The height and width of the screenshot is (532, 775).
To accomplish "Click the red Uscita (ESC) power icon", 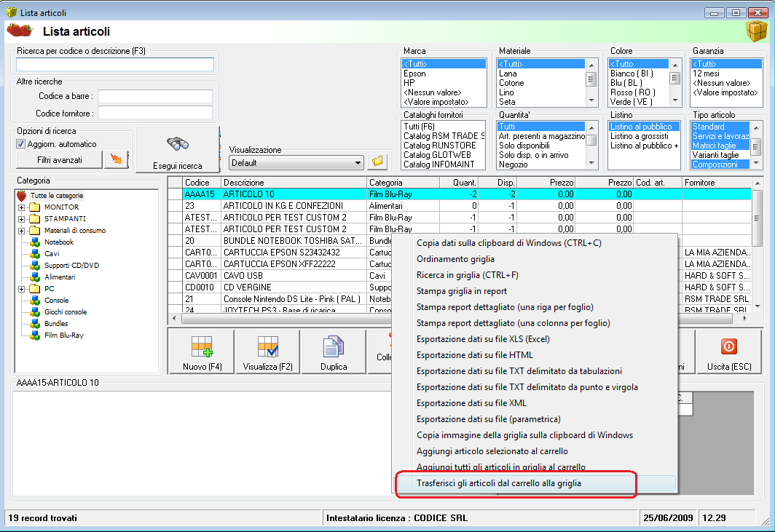I will (729, 346).
